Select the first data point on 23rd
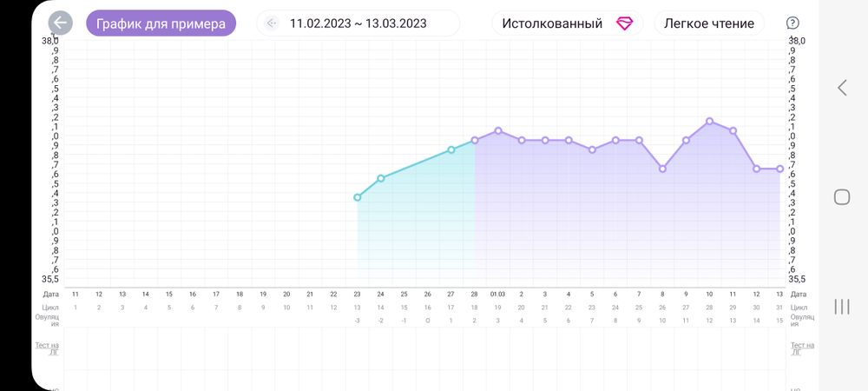 pyautogui.click(x=358, y=197)
